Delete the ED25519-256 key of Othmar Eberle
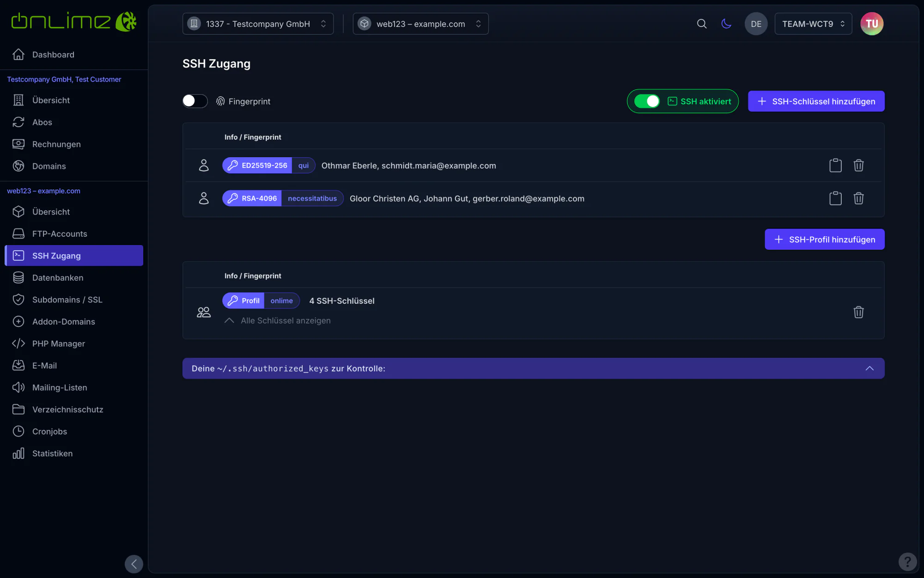 point(858,165)
